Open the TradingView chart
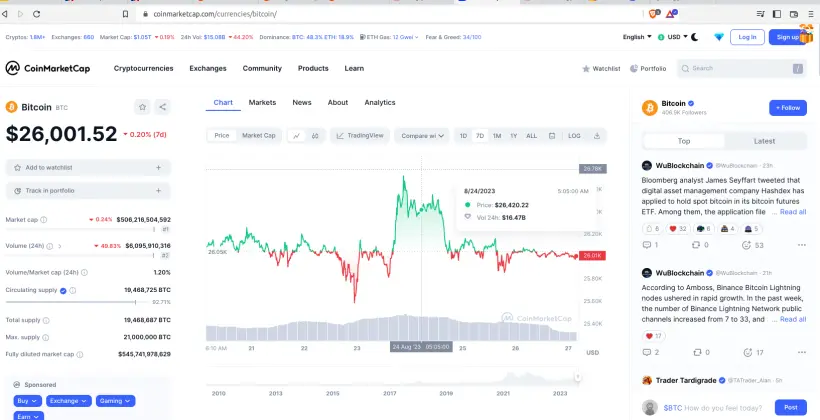This screenshot has height=420, width=820. click(360, 135)
